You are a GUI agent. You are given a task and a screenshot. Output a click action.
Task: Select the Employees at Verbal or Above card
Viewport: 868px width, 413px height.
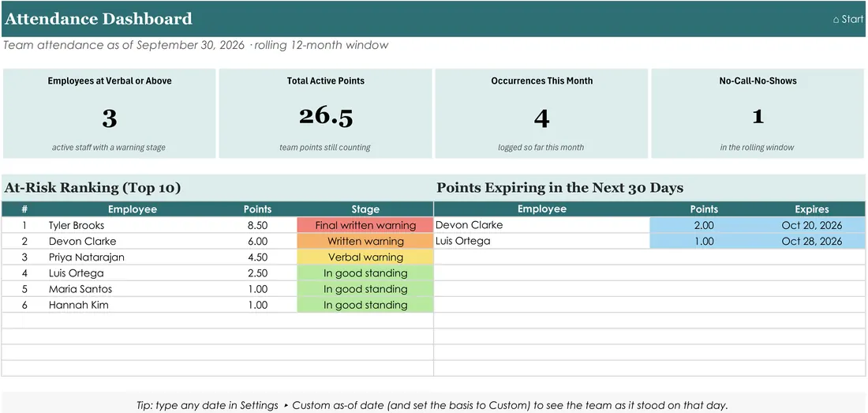[109, 114]
